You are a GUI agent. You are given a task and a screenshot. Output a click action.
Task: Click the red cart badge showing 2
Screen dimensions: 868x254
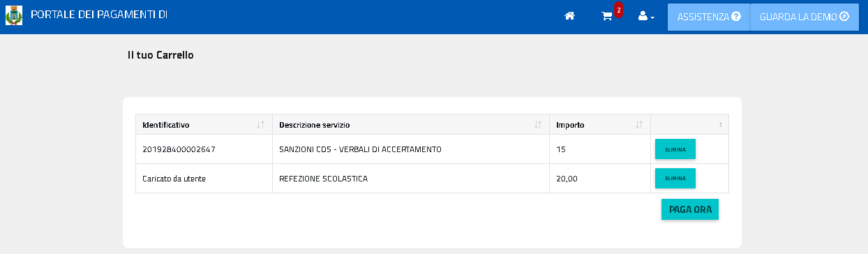618,10
